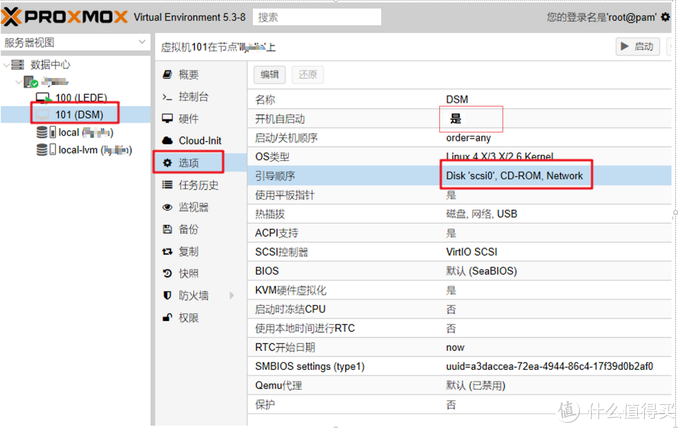This screenshot has width=680, height=428.
Task: Select the 启动时冻结CPU row
Action: tap(459, 309)
